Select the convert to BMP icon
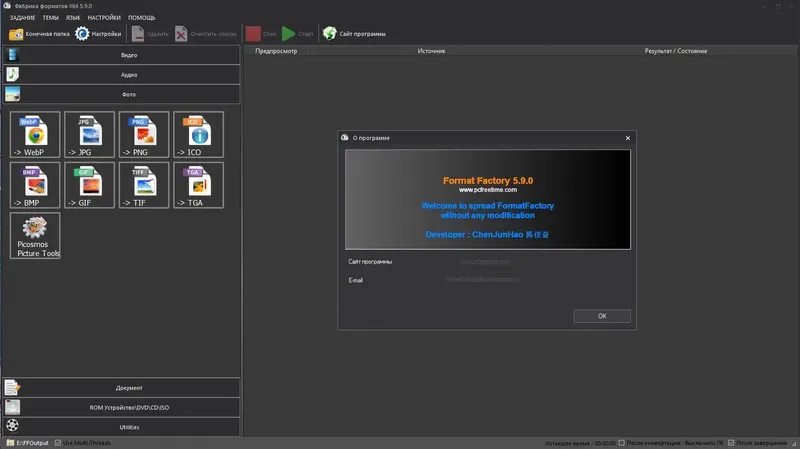Screen dimensions: 800x449 point(35,185)
